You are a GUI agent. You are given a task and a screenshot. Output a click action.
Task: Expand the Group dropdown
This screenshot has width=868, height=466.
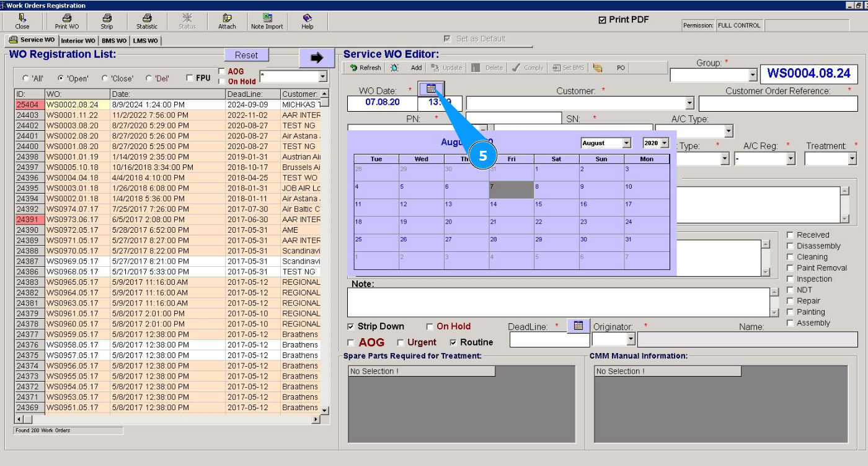click(753, 75)
